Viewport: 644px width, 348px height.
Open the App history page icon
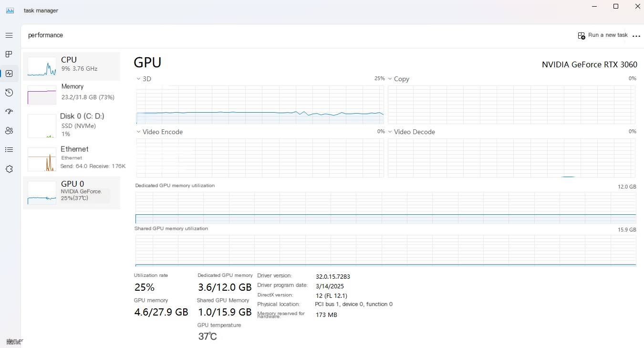[9, 93]
